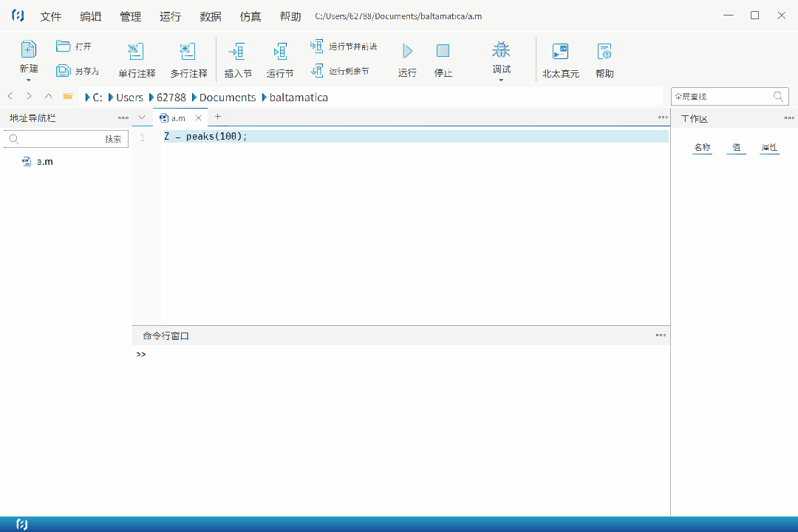
Task: Open the address navigation panel dropdown arrow
Action: tap(141, 117)
